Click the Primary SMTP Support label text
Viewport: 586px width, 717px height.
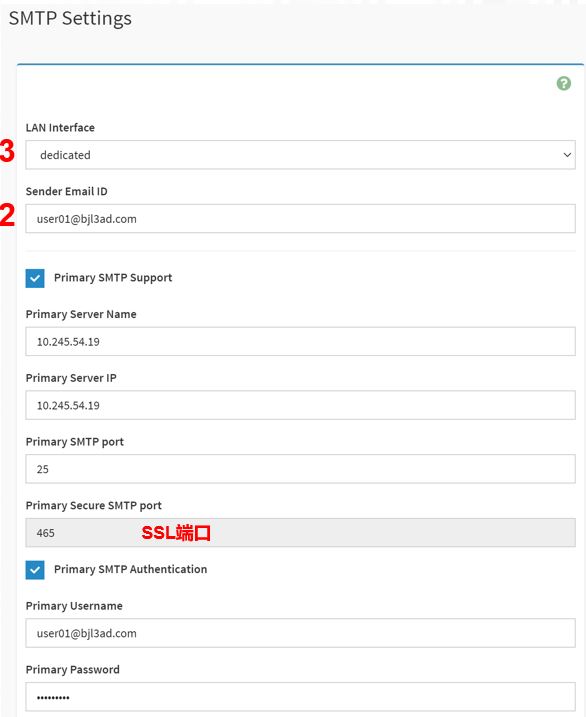pos(113,278)
